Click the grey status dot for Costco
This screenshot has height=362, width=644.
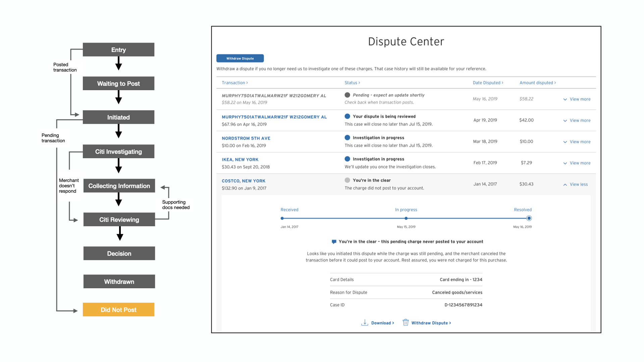347,180
